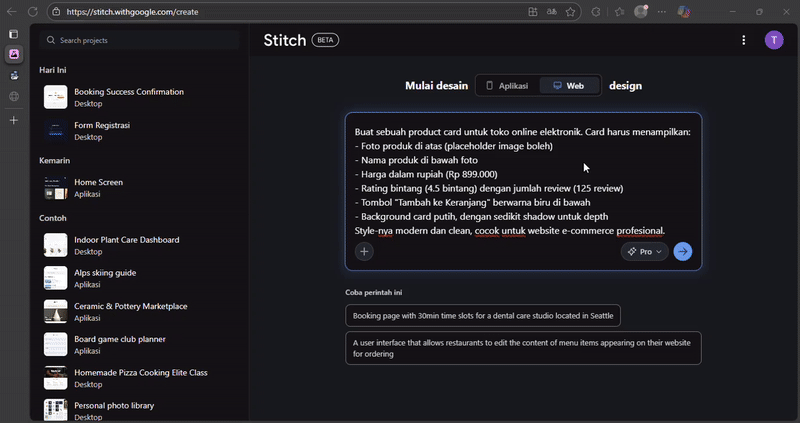The height and width of the screenshot is (423, 800).
Task: Attach file with plus button
Action: coord(364,252)
